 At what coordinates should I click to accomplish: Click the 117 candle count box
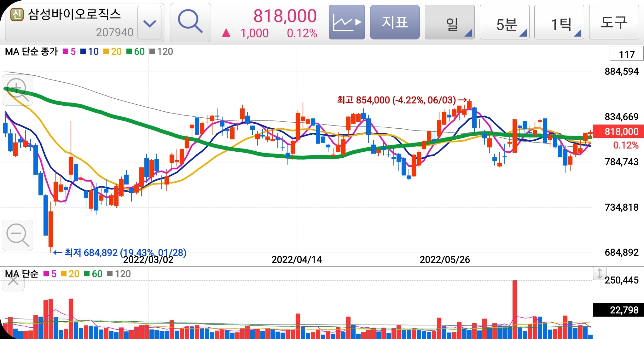627,54
